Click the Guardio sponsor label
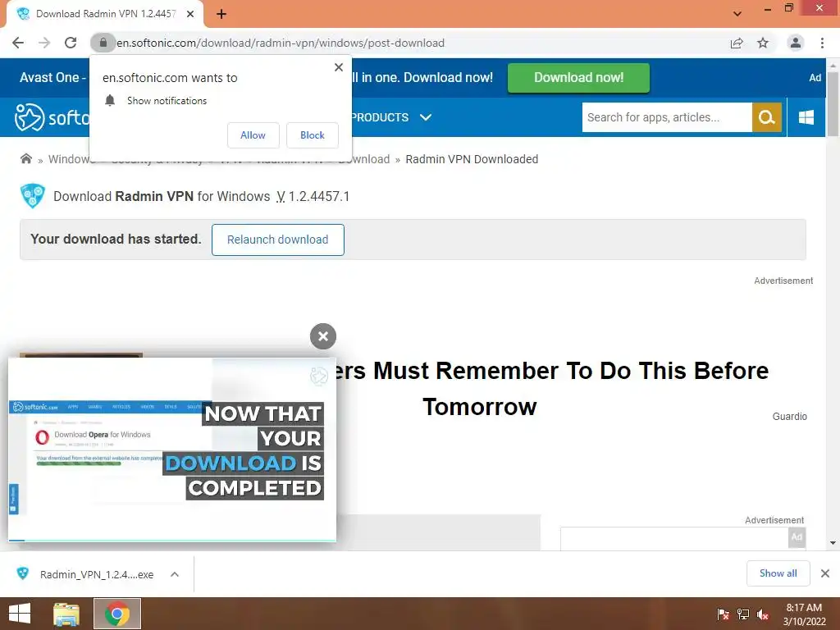This screenshot has height=630, width=840. (x=789, y=416)
